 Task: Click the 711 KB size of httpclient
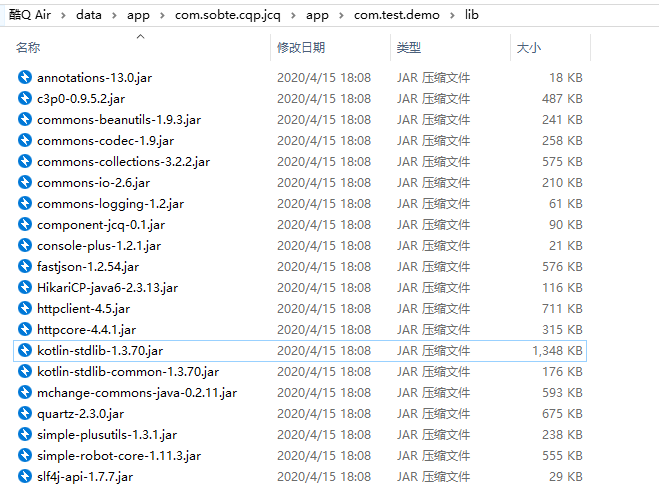[562, 309]
